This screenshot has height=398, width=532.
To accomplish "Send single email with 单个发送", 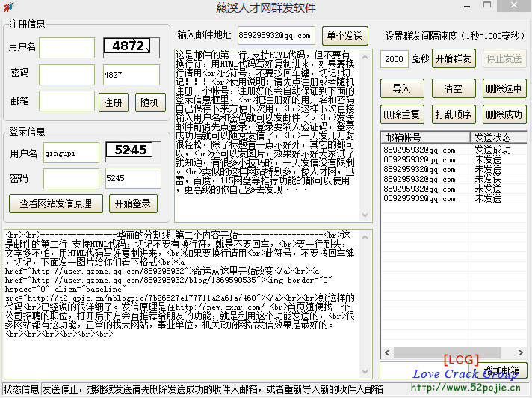I will click(x=345, y=36).
